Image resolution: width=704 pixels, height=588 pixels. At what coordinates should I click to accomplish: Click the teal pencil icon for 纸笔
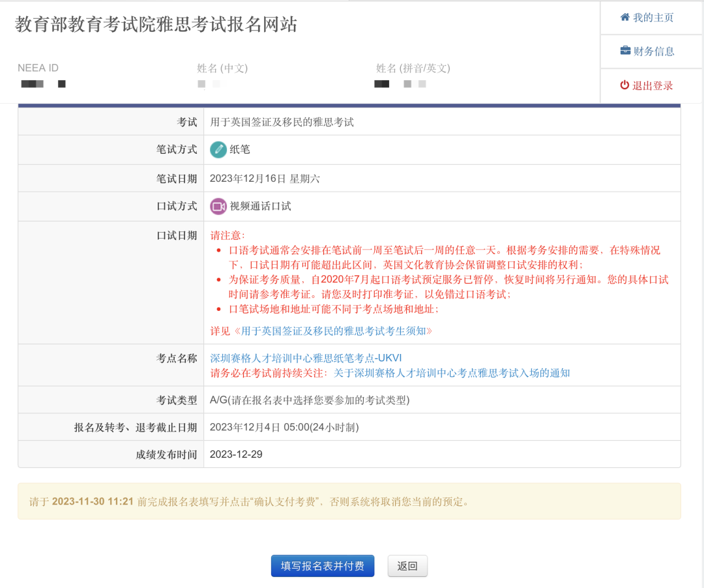tap(218, 150)
